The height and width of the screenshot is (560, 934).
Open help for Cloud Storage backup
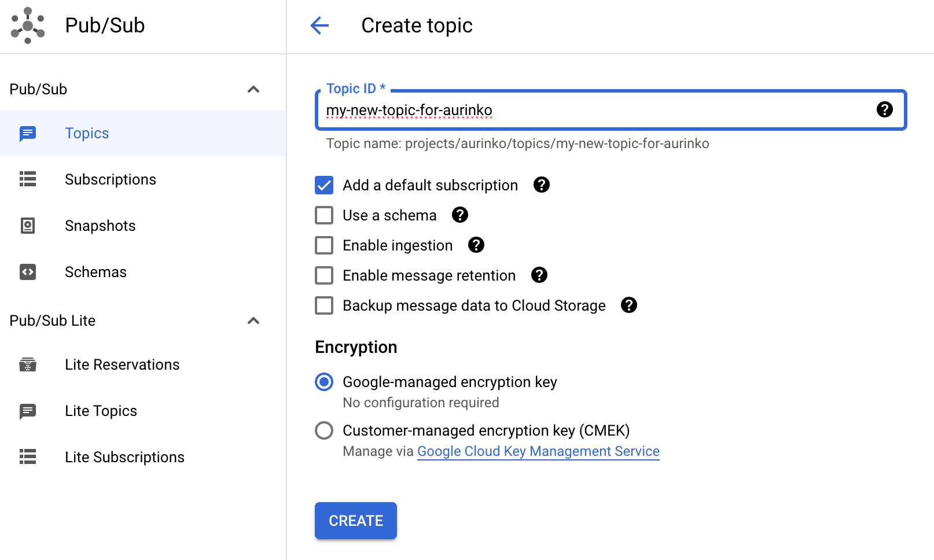coord(628,305)
